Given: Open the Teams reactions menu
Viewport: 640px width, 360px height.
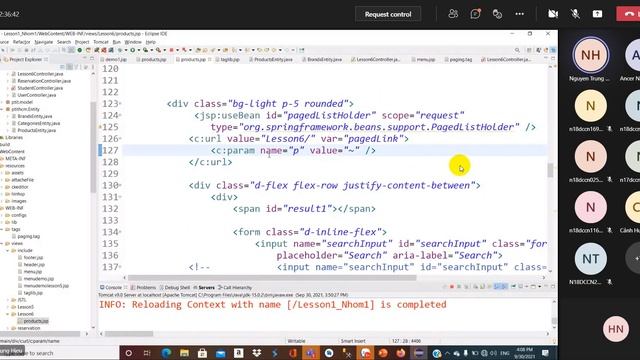Looking at the screenshot, I should point(497,14).
